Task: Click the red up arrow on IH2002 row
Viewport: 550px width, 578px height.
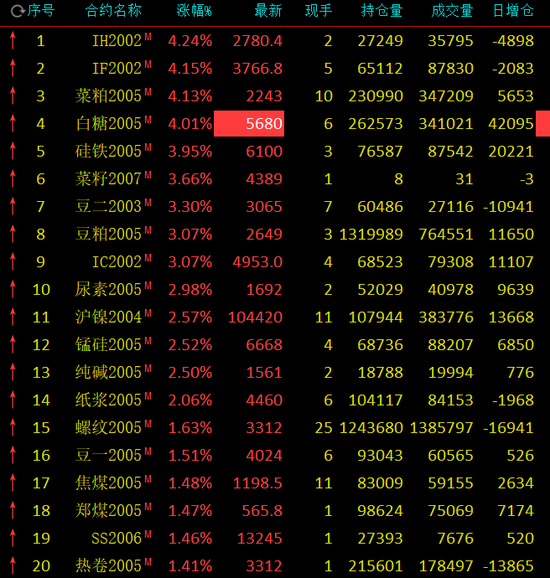Action: pyautogui.click(x=13, y=41)
